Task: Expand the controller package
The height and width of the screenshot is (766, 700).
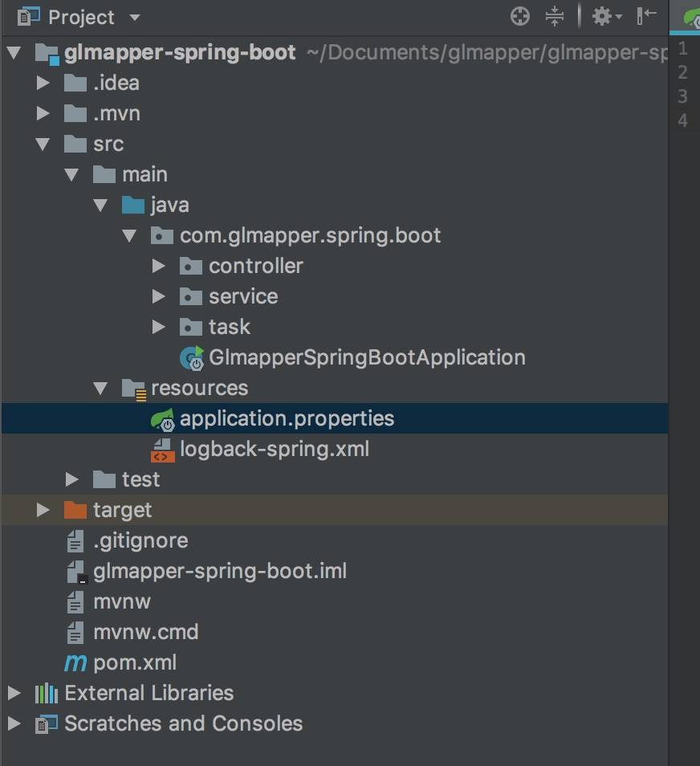Action: (x=159, y=266)
